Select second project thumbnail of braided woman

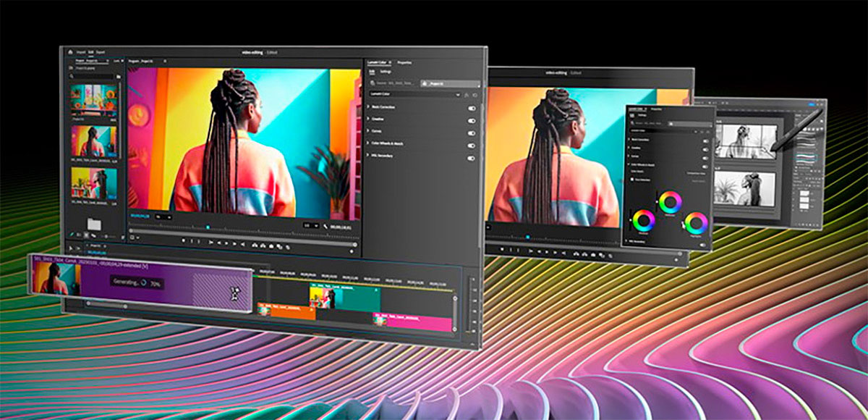coord(94,141)
